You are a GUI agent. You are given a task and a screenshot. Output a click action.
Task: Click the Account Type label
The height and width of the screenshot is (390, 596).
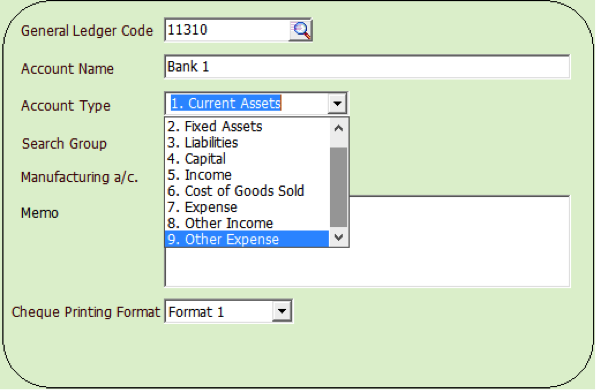(66, 106)
